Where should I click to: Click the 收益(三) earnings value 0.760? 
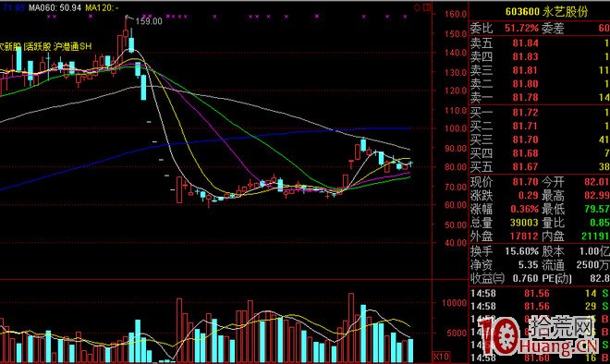click(x=526, y=278)
